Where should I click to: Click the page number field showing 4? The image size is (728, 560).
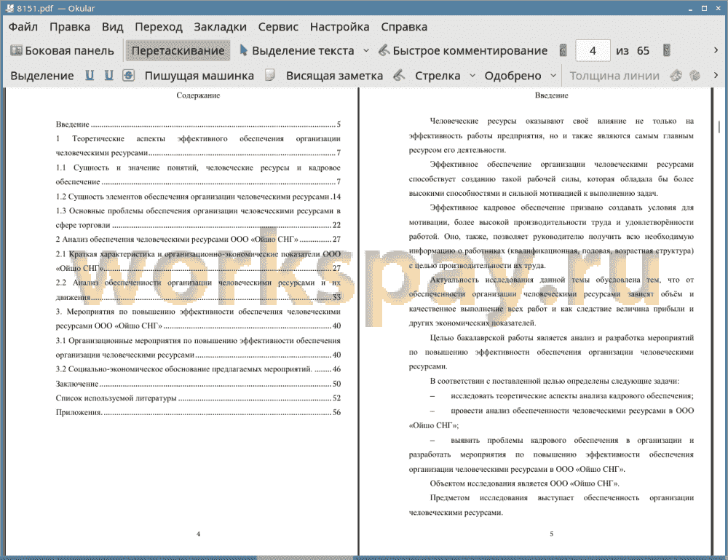tap(593, 51)
